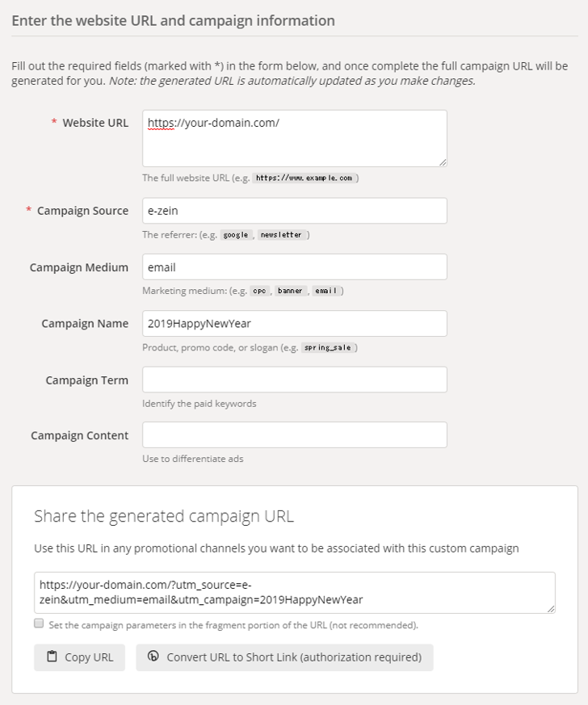Click the empty Campaign Term field
588x705 pixels.
tap(294, 380)
